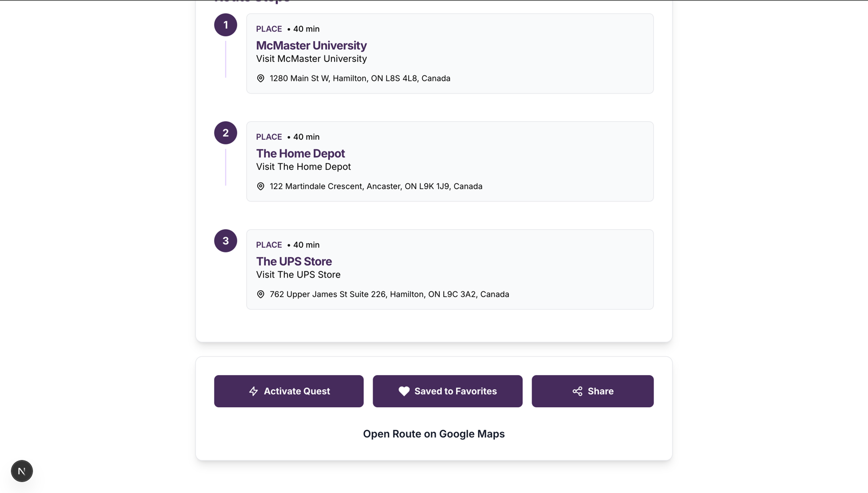Open The Home Depot step title

click(x=301, y=154)
